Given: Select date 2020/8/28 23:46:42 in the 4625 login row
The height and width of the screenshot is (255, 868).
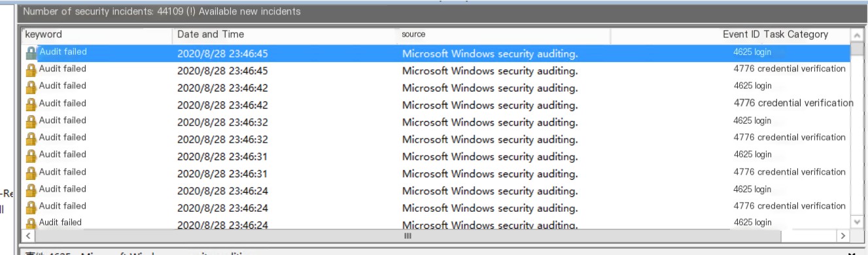Looking at the screenshot, I should coord(222,88).
